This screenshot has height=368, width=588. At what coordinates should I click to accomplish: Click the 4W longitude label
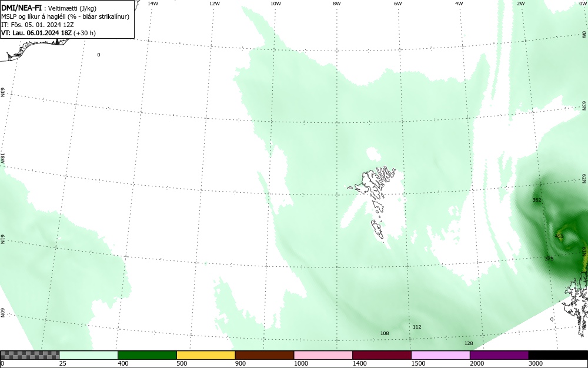pyautogui.click(x=459, y=4)
